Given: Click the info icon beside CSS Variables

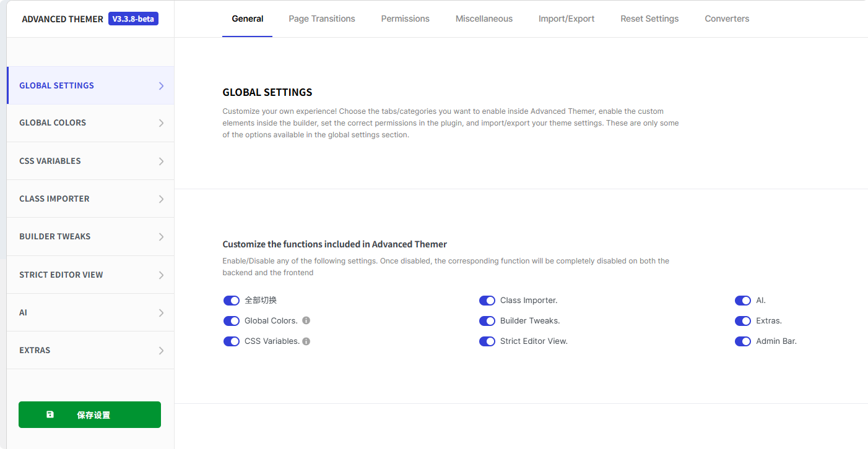Looking at the screenshot, I should pyautogui.click(x=306, y=341).
